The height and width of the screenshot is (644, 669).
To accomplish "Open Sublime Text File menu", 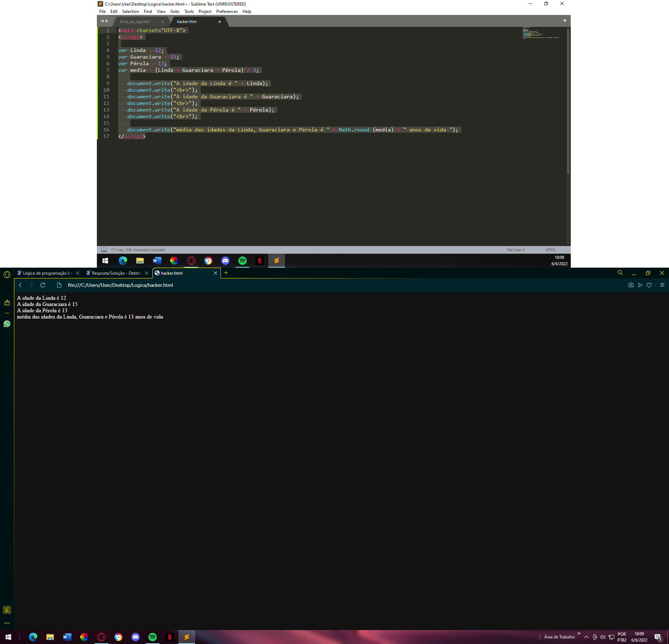I will coord(102,11).
